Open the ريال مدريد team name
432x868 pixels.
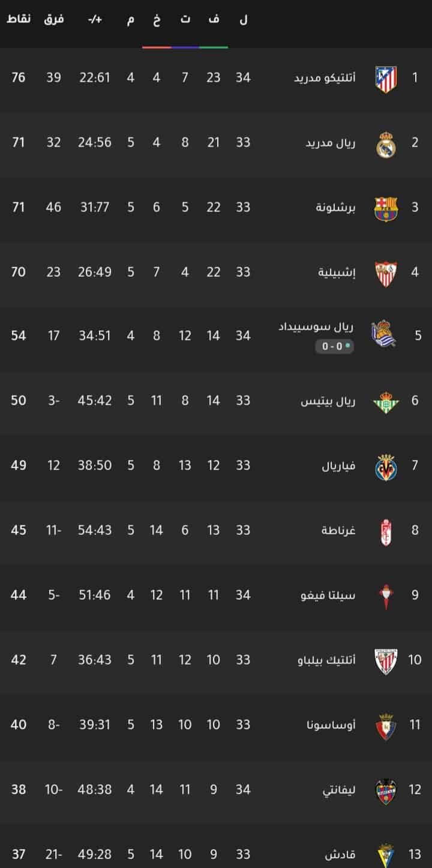click(x=330, y=143)
